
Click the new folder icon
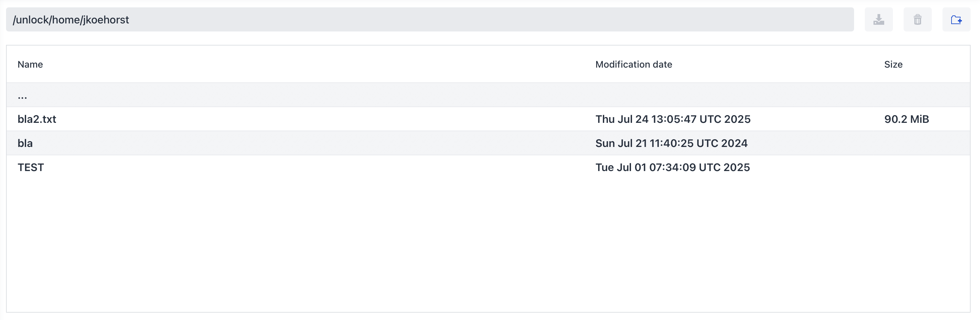pos(956,19)
